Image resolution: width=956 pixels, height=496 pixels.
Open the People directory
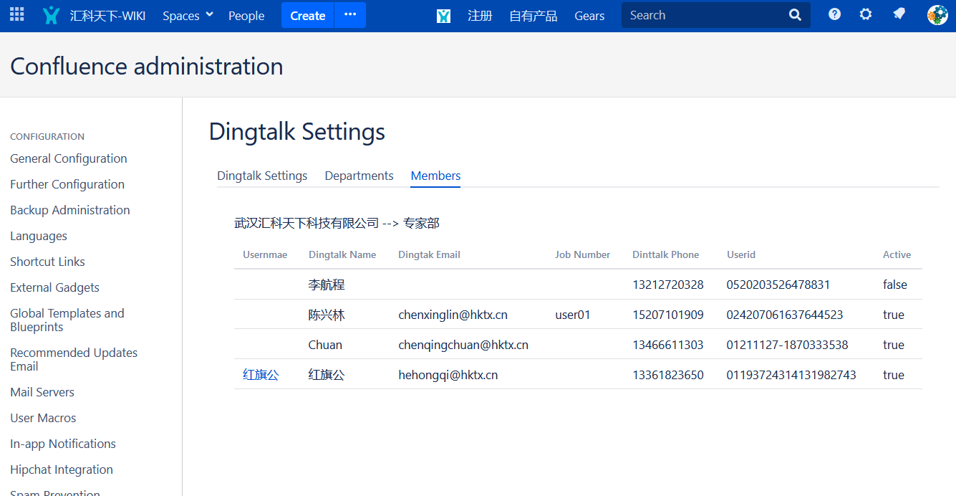pos(246,15)
